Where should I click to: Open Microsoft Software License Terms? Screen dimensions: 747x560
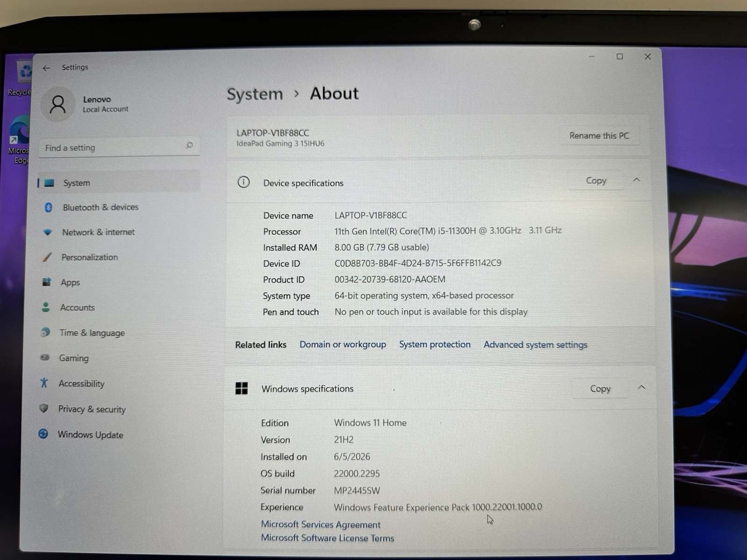[327, 538]
